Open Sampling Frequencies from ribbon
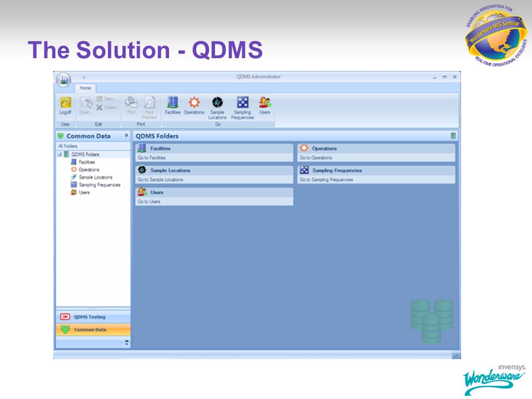The width and height of the screenshot is (532, 399). pos(243,107)
